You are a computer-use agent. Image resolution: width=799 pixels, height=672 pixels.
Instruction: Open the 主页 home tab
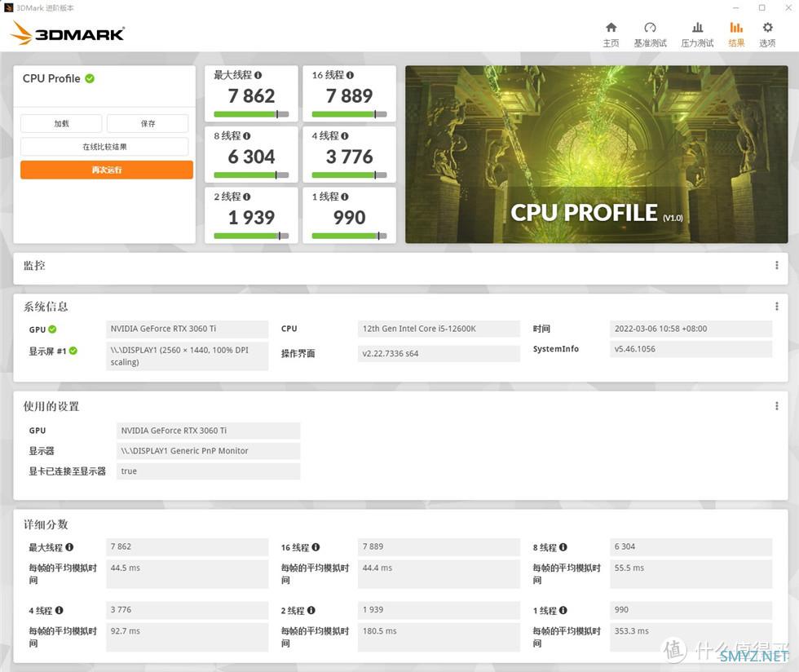611,35
